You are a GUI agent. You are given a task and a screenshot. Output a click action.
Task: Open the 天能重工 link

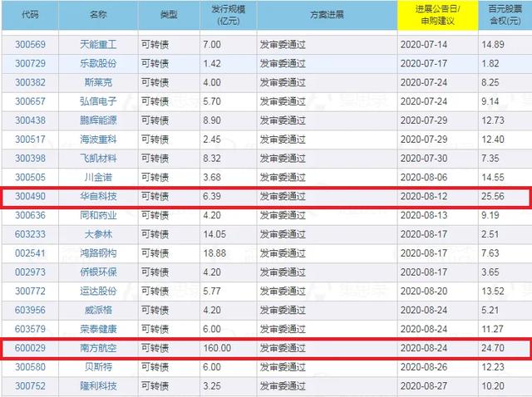[98, 44]
